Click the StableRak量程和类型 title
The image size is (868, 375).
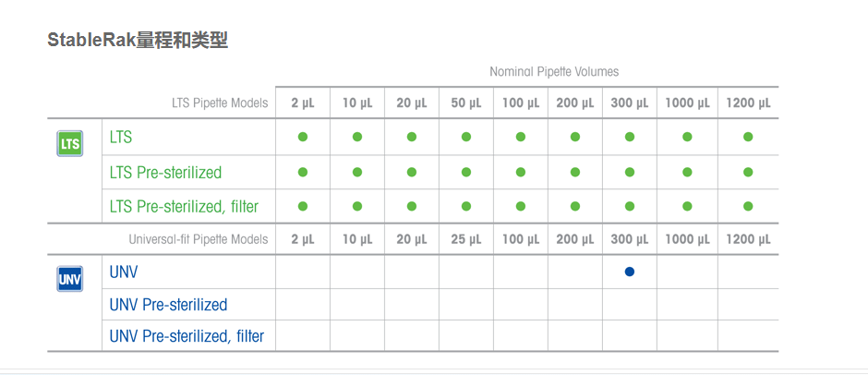(138, 40)
